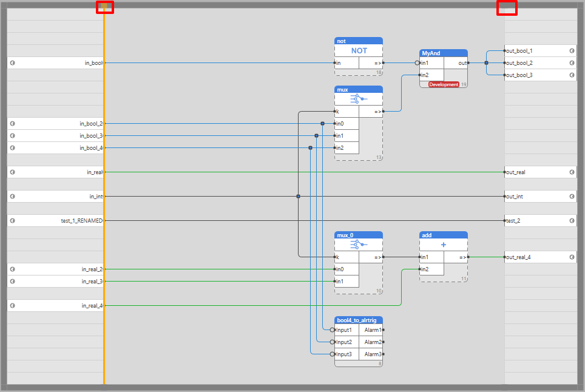
Task: Click the Development badge on MyAnd
Action: (444, 85)
